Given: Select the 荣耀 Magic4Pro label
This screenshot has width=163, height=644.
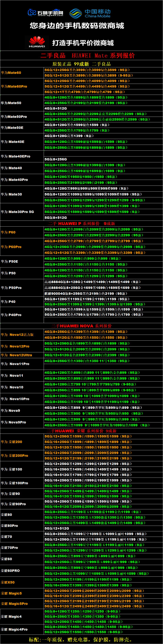Looking at the screenshot, I should tap(14, 630).
